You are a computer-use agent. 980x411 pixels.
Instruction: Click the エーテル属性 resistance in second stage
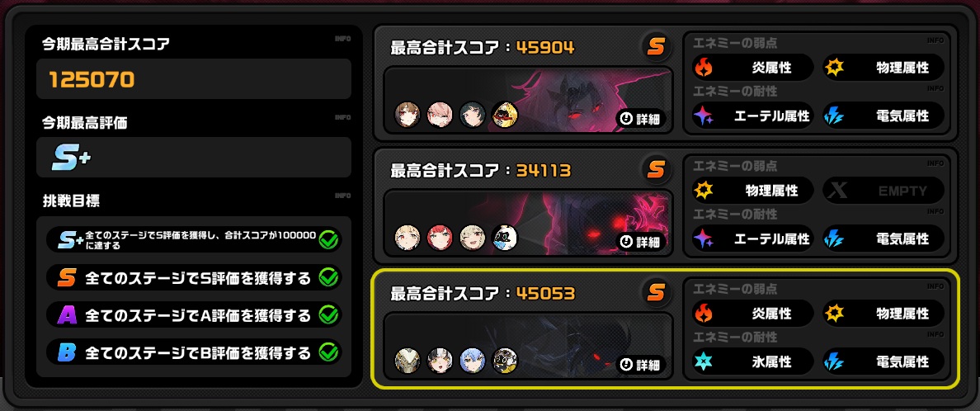pos(753,239)
